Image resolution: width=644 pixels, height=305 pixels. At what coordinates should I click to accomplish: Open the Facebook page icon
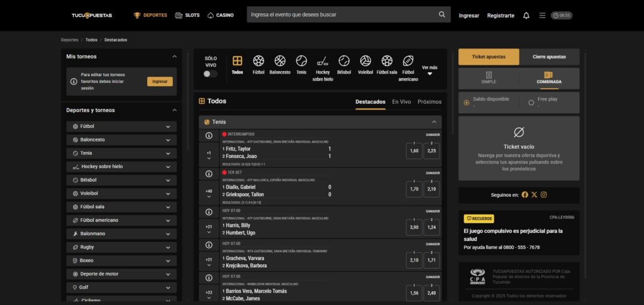[525, 195]
